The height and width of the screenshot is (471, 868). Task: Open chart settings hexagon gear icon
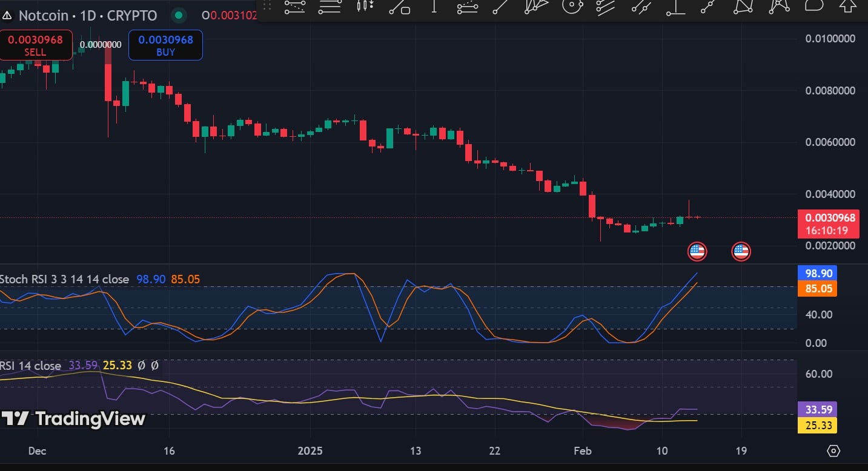(833, 451)
